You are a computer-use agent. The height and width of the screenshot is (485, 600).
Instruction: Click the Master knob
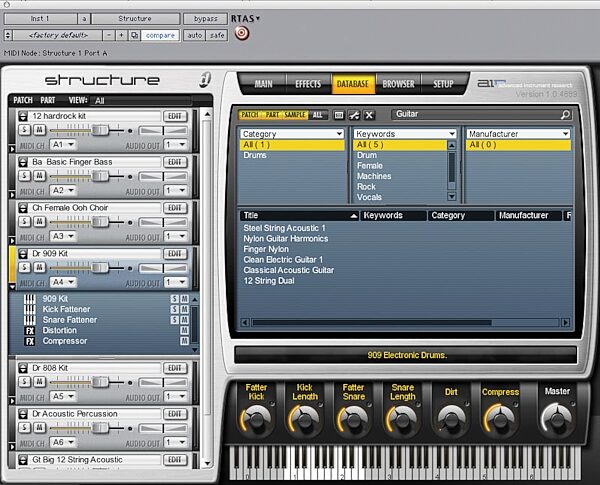tap(557, 419)
